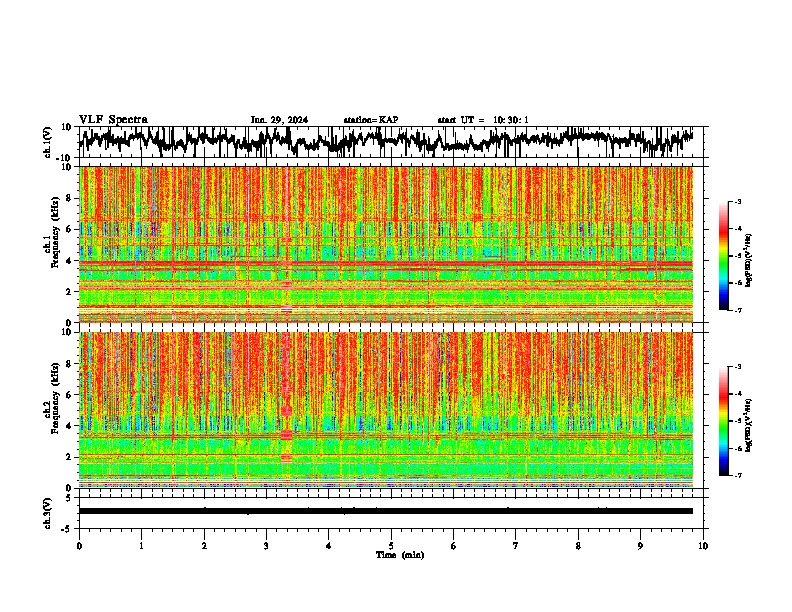The width and height of the screenshot is (792, 612).
Task: Click the "2" kHz tick on ch.1 spectrogram
Action: click(x=70, y=291)
